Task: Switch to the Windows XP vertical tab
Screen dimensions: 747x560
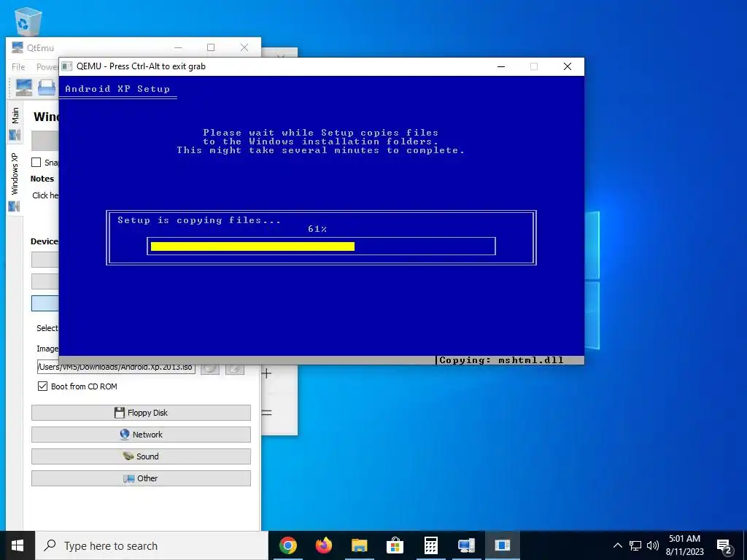Action: [x=15, y=181]
